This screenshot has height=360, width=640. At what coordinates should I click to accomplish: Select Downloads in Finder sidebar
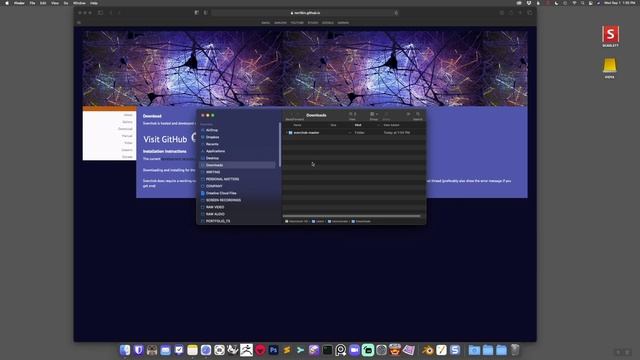(x=237, y=165)
